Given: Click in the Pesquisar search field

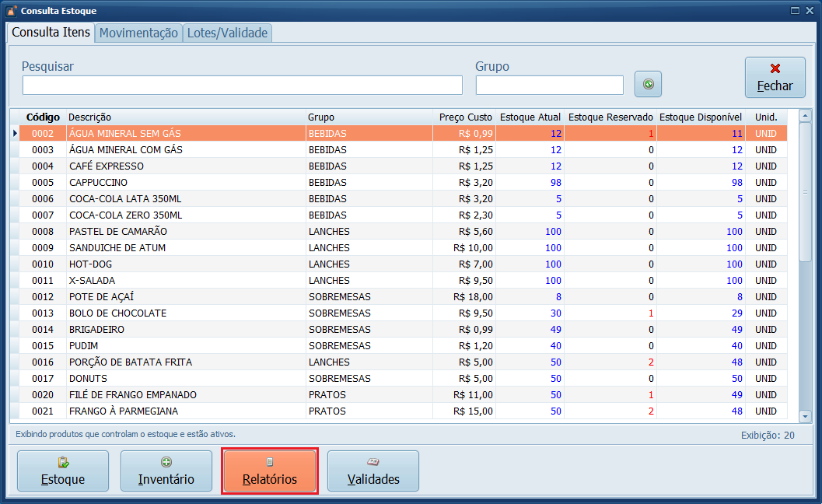Looking at the screenshot, I should (242, 85).
